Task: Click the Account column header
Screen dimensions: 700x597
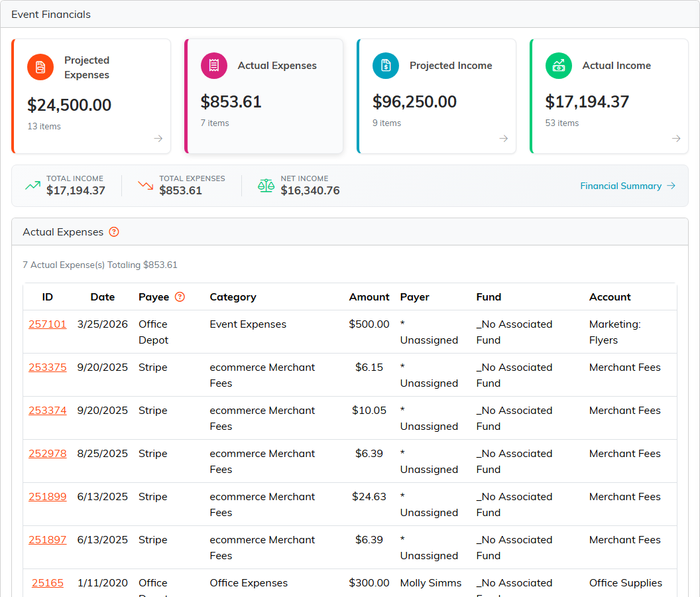Action: pyautogui.click(x=610, y=297)
